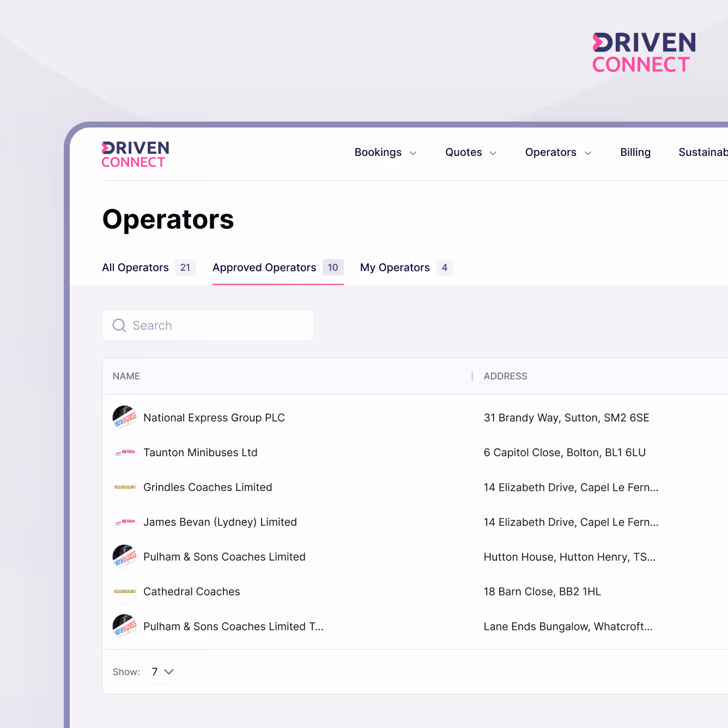728x728 pixels.
Task: Open Cathedral Coaches operator
Action: [192, 592]
